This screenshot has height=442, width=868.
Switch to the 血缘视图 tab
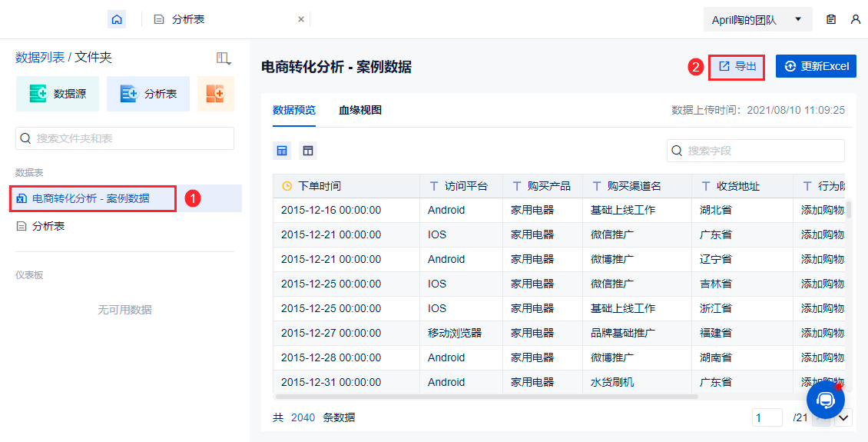pyautogui.click(x=360, y=110)
